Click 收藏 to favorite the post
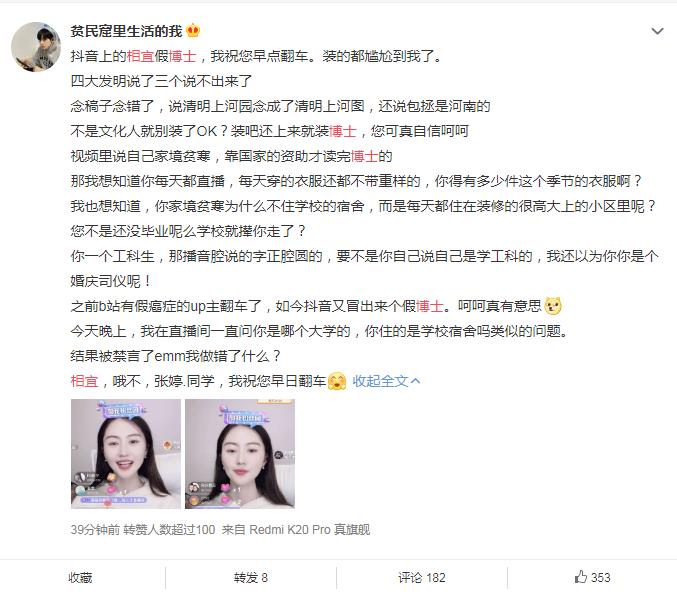677x596 pixels. [x=80, y=577]
